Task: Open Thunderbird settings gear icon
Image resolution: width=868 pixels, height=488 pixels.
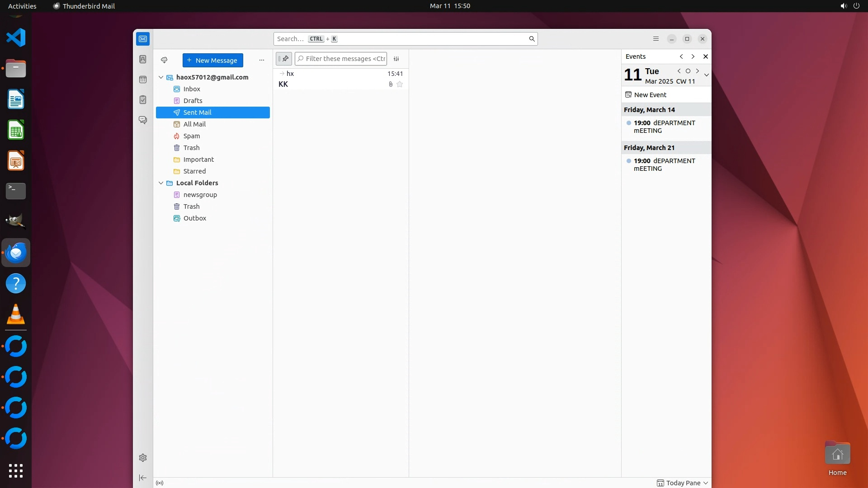Action: point(143,458)
